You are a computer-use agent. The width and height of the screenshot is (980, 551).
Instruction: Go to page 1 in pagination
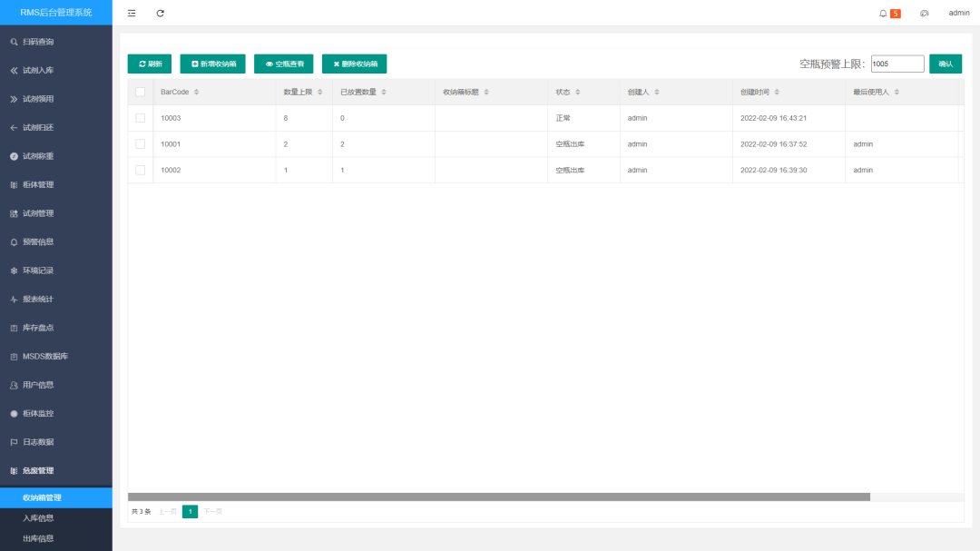190,512
